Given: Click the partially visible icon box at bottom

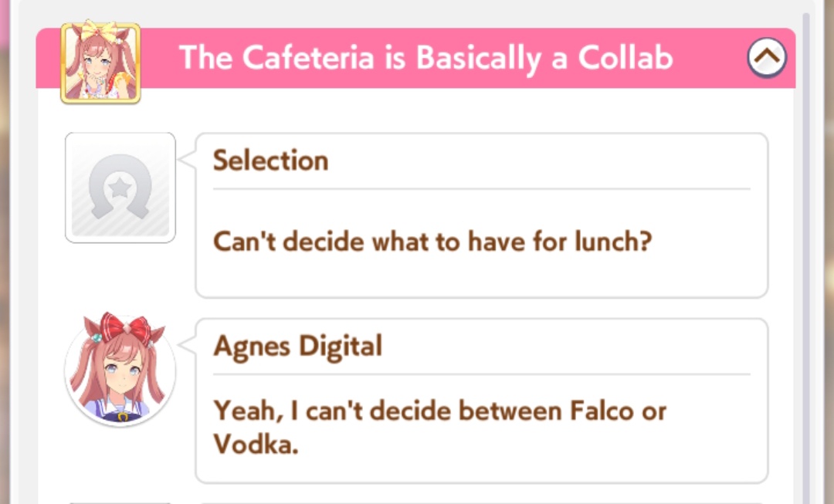Looking at the screenshot, I should pyautogui.click(x=120, y=500).
